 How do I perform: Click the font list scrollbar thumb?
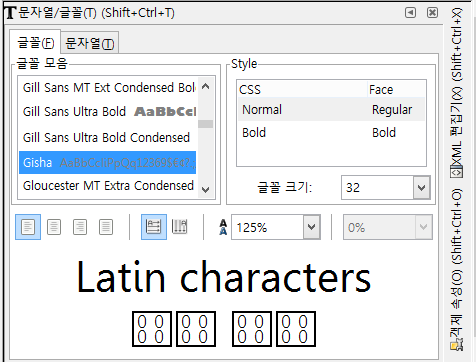pyautogui.click(x=205, y=124)
